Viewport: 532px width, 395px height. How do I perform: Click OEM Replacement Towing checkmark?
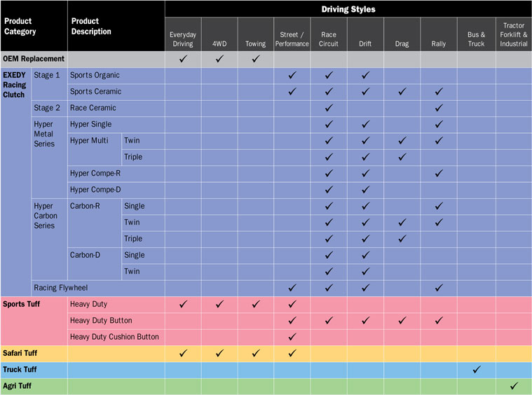click(255, 59)
